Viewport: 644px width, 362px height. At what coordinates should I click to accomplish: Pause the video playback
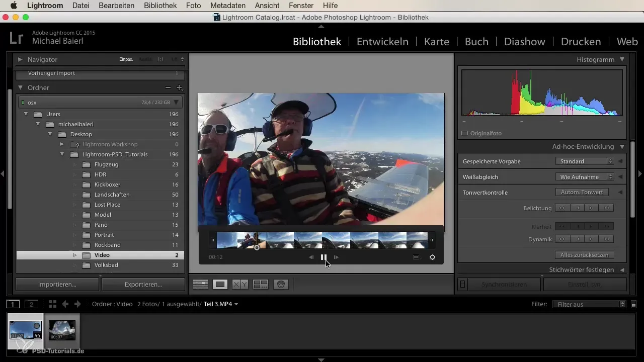324,257
